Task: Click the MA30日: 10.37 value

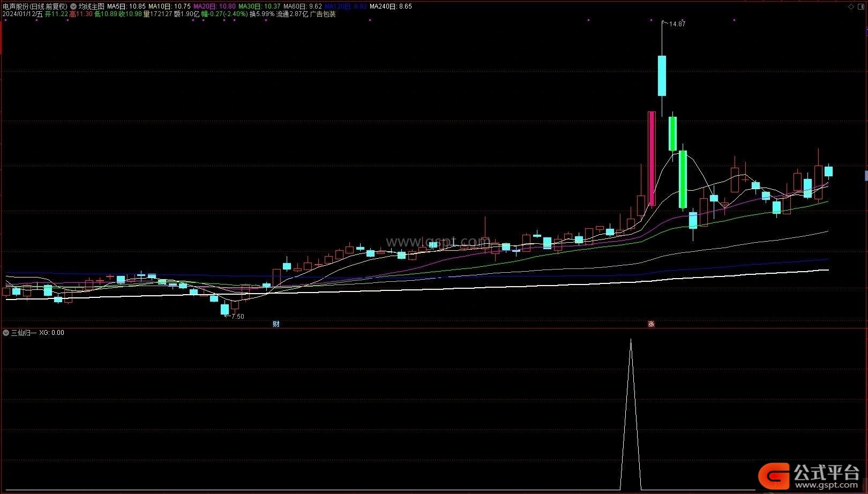Action: [259, 6]
